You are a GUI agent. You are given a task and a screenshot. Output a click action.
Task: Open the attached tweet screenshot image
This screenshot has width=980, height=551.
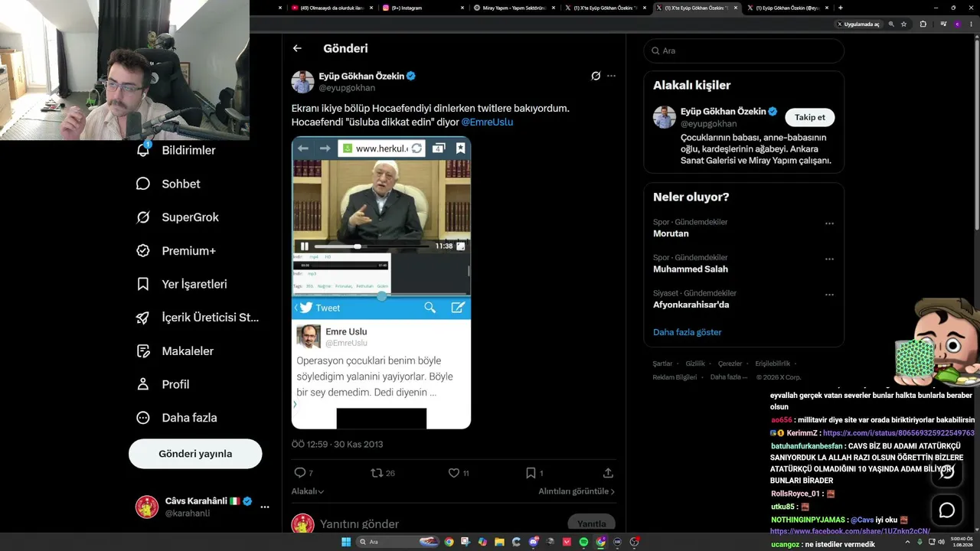click(x=381, y=282)
